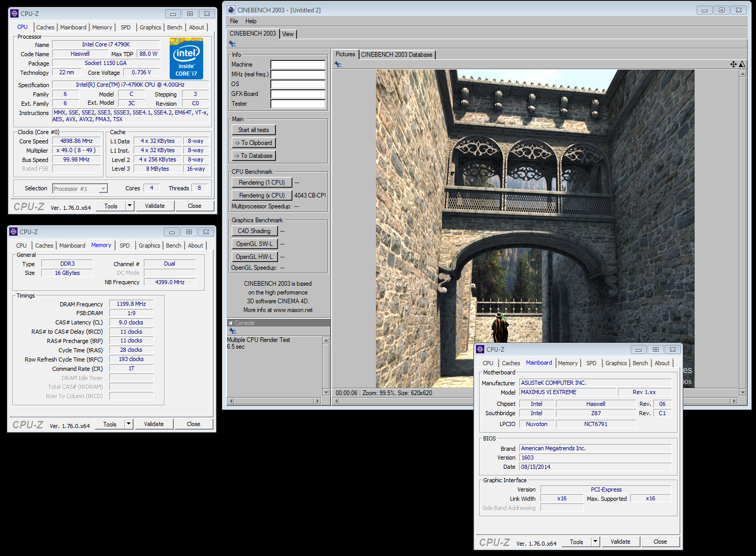Click picture view horizontal scrollbar left arrow
The image size is (756, 556).
[x=336, y=401]
